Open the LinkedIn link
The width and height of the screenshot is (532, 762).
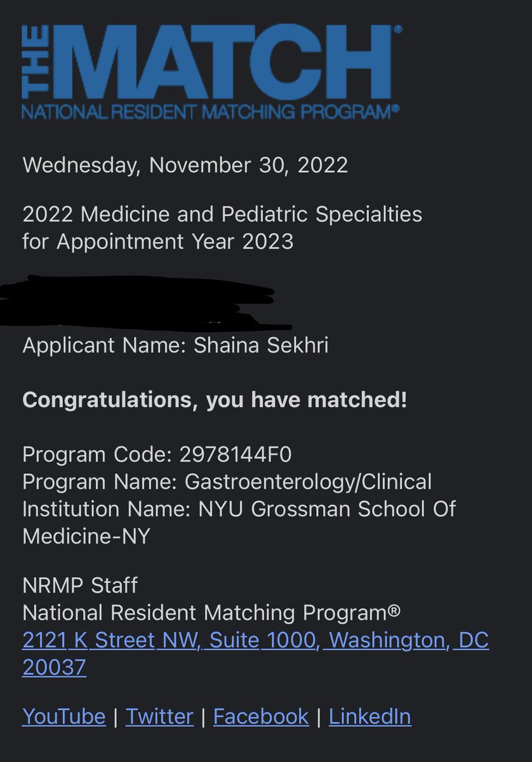(x=369, y=716)
